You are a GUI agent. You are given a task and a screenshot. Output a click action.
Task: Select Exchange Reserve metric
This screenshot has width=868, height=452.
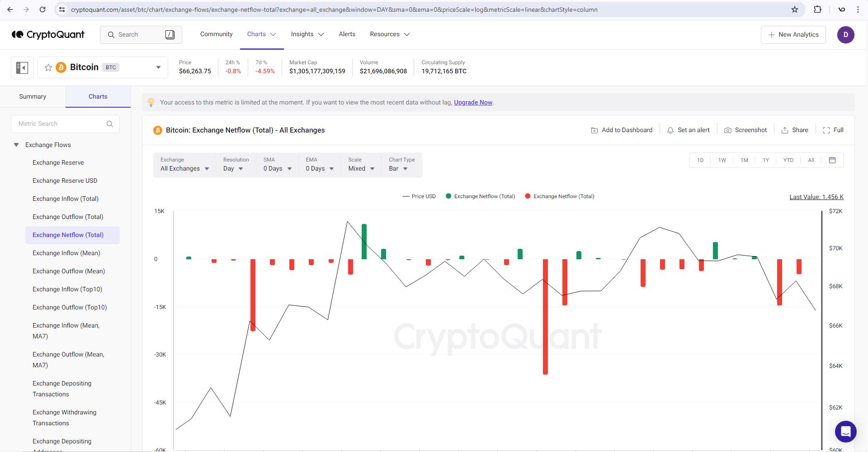(x=58, y=163)
